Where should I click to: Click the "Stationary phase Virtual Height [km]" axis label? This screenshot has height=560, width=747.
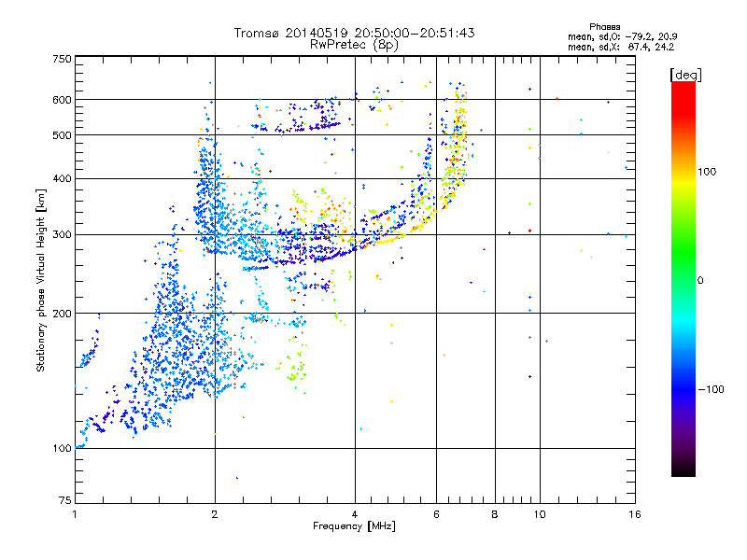(x=41, y=280)
